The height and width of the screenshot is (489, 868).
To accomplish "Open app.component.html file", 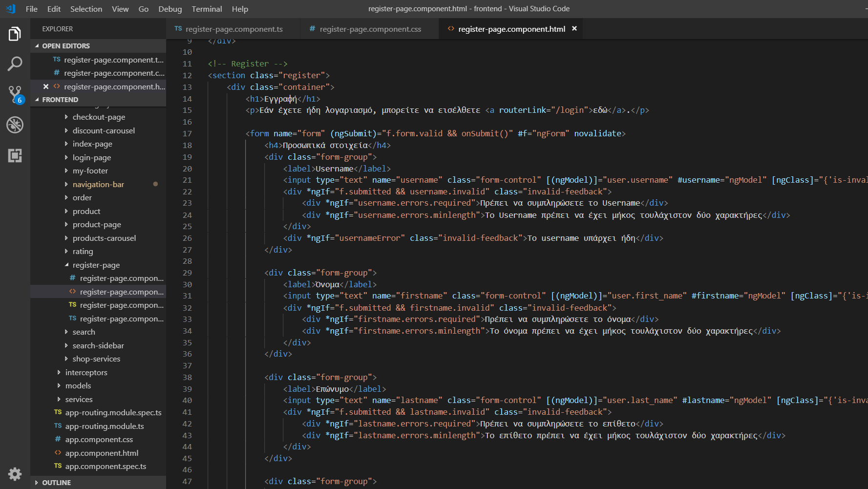I will pyautogui.click(x=98, y=453).
